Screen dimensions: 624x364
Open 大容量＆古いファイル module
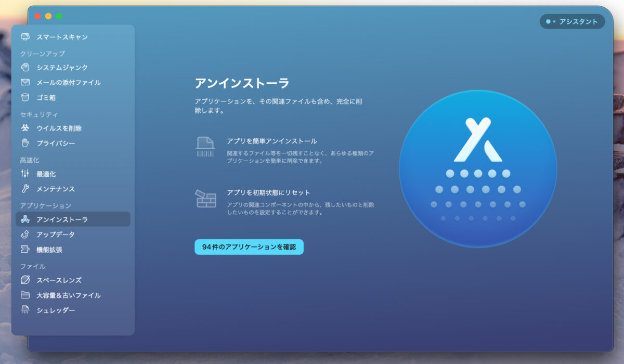[73, 295]
